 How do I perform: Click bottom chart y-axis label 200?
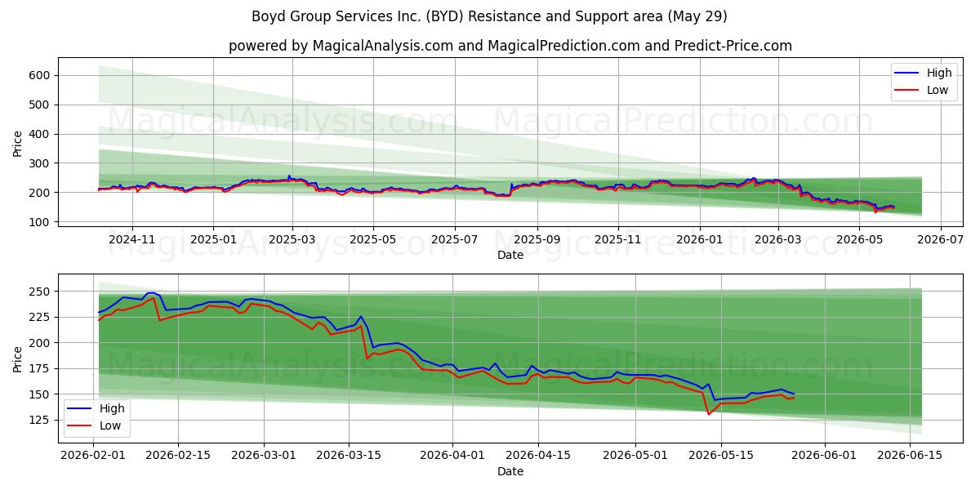tap(41, 343)
